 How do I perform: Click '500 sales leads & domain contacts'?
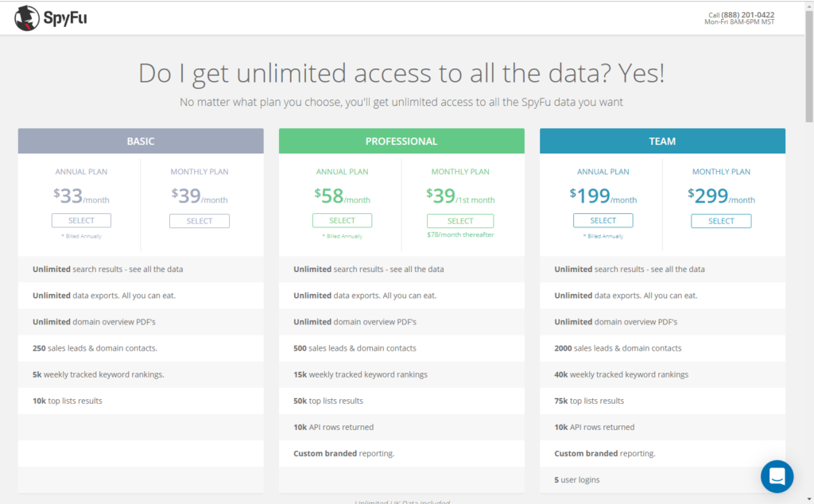pos(355,348)
